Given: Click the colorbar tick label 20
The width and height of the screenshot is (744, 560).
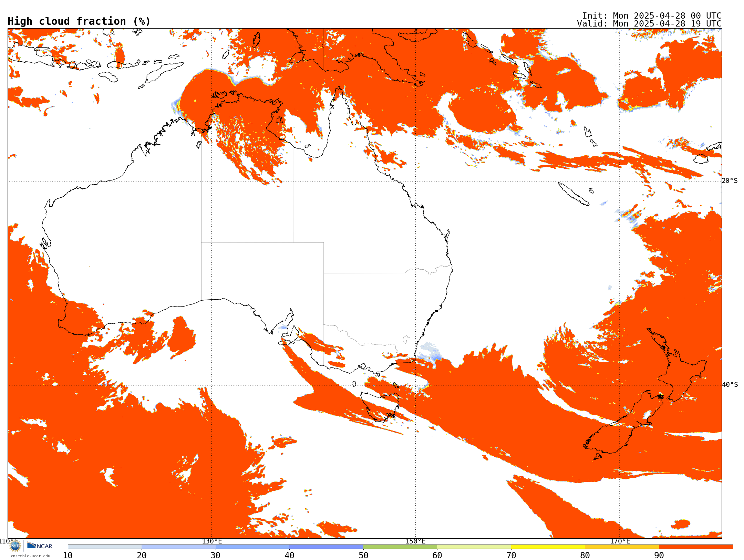Looking at the screenshot, I should click(142, 556).
